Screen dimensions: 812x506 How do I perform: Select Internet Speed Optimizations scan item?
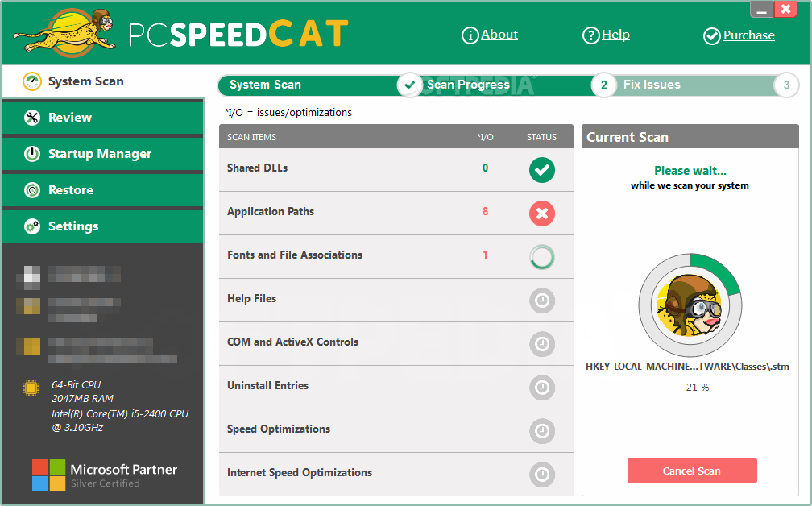pos(396,475)
